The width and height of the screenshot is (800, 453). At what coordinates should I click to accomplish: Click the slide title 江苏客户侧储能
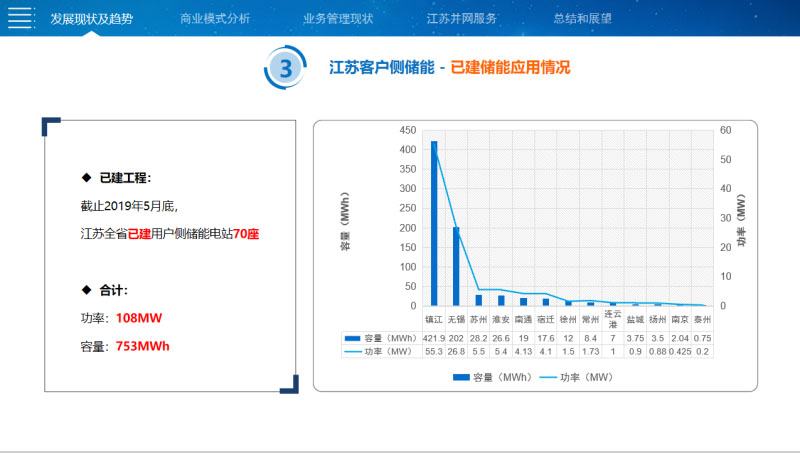(381, 68)
